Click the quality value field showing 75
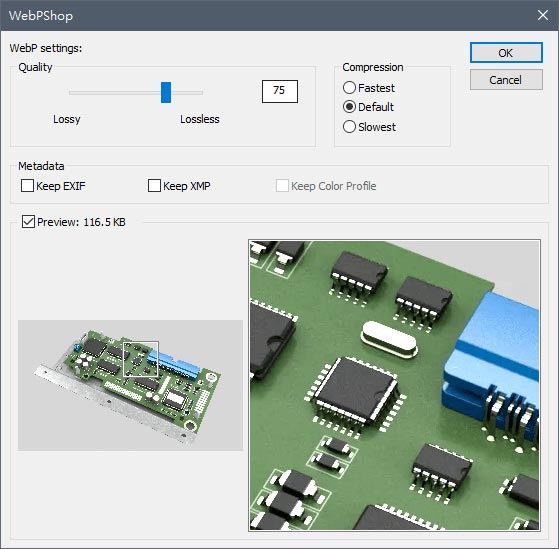The width and height of the screenshot is (559, 549). [280, 91]
